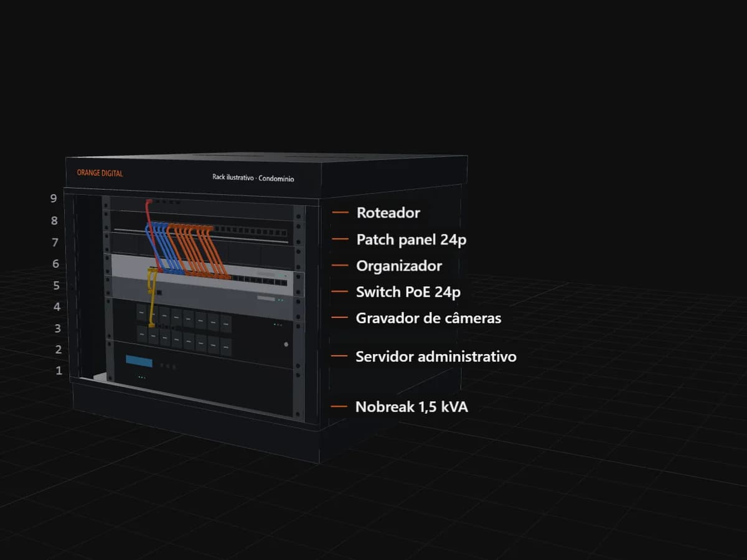Select the Switch PoE 24p label

(x=408, y=292)
